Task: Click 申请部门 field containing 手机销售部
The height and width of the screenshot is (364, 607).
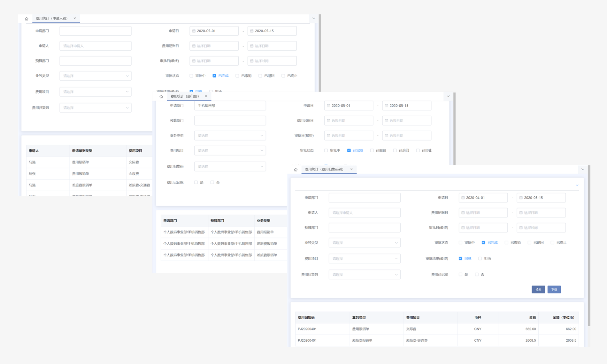Action: [230, 106]
